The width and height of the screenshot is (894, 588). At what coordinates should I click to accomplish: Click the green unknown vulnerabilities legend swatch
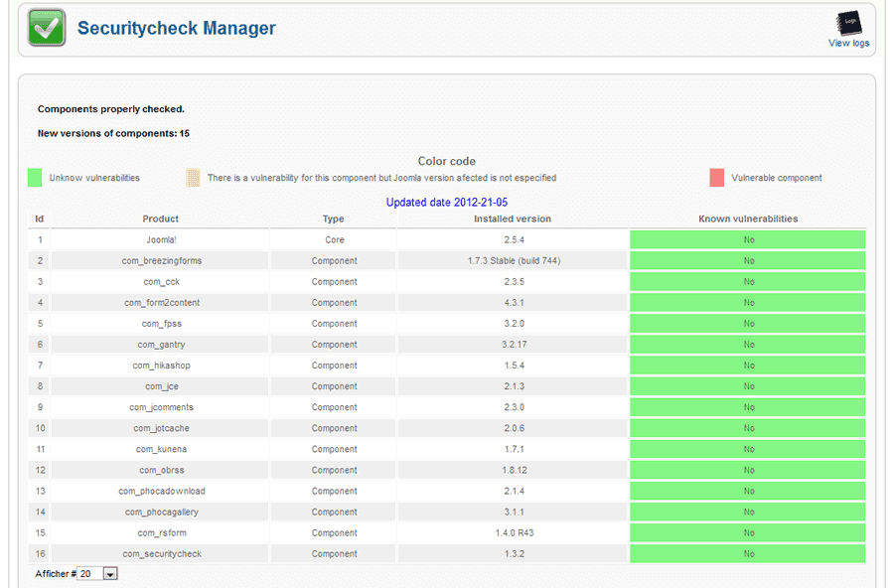[x=35, y=178]
